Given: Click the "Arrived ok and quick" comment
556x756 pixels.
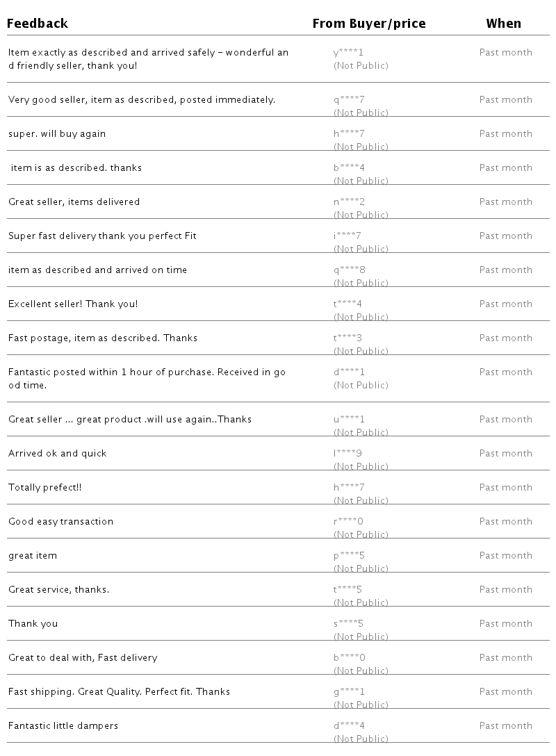Looking at the screenshot, I should tap(58, 454).
